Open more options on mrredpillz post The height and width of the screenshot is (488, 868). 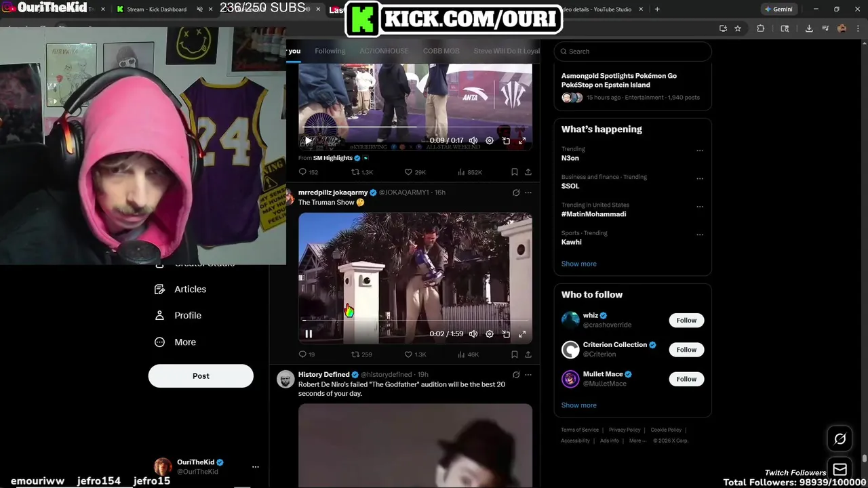[528, 192]
